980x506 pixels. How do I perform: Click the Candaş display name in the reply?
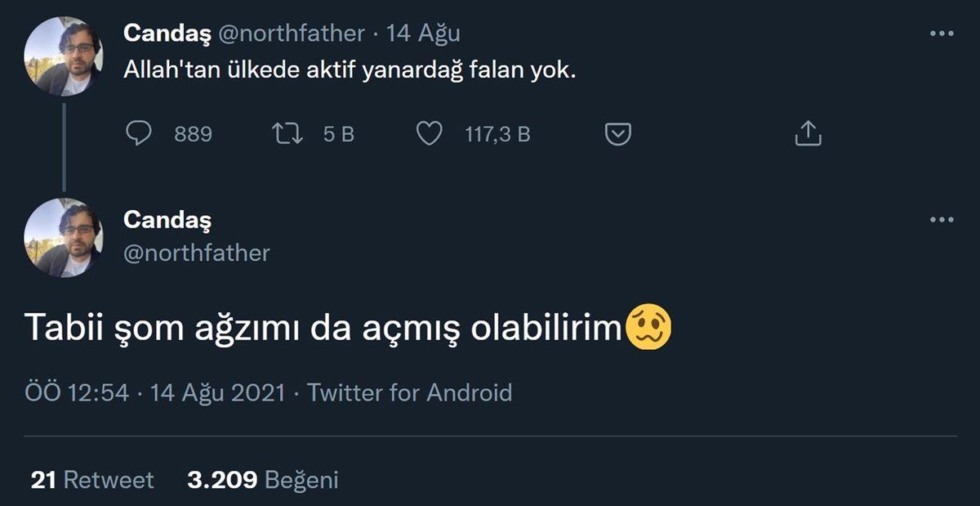(x=167, y=219)
